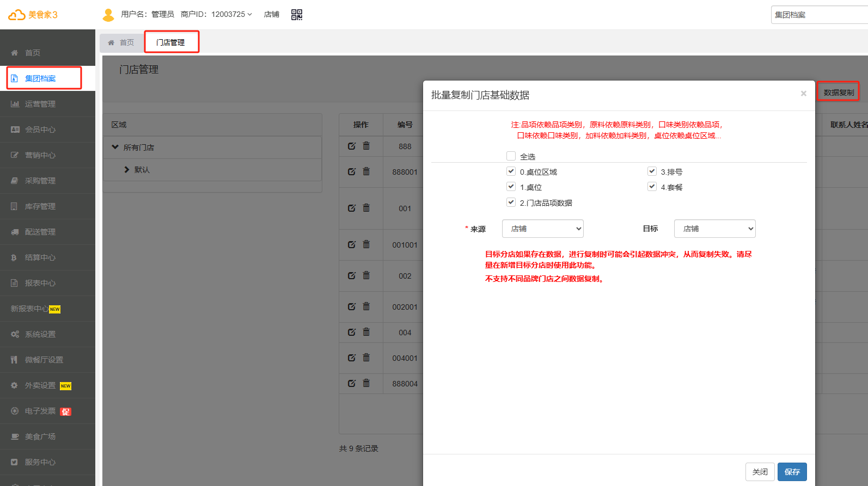The width and height of the screenshot is (868, 486).
Task: Click the user avatar icon in header
Action: click(108, 15)
